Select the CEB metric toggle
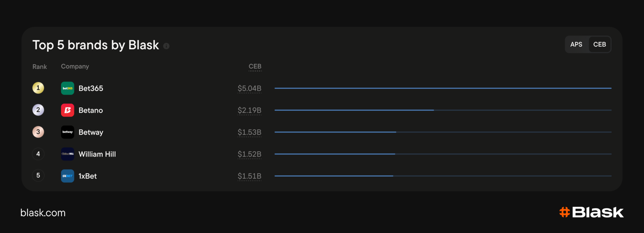The image size is (644, 233). (599, 44)
